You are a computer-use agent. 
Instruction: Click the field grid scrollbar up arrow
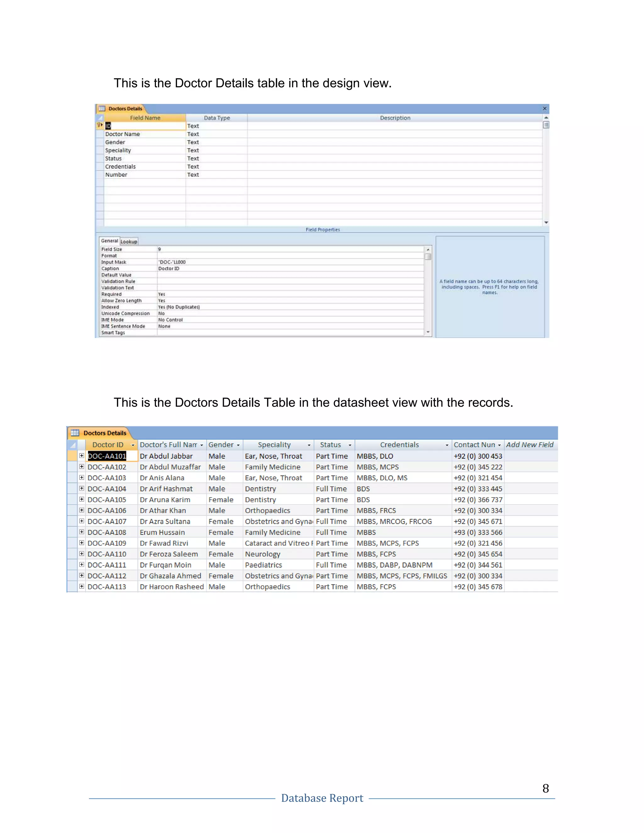[546, 118]
